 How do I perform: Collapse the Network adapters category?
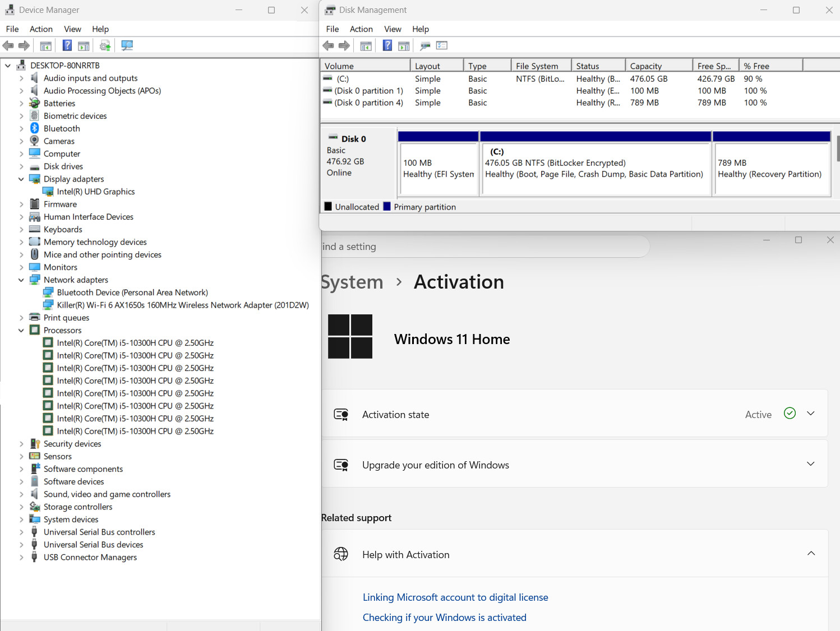tap(21, 280)
